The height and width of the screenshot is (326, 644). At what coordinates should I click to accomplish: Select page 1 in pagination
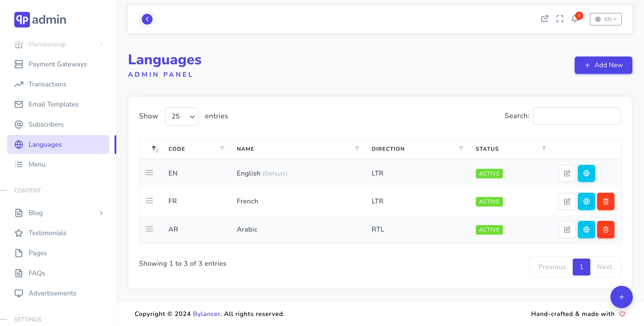pyautogui.click(x=581, y=267)
